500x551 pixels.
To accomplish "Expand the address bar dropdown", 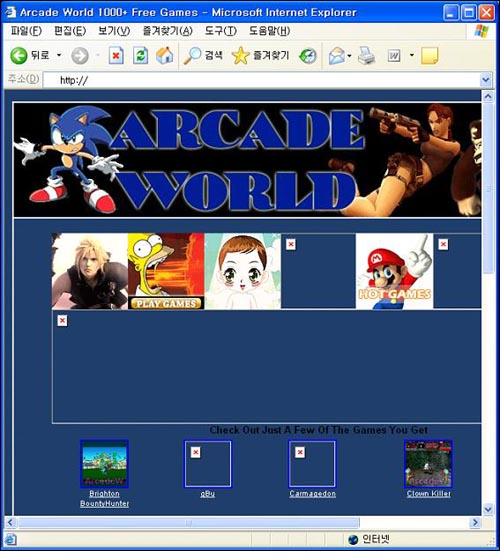I will click(x=486, y=80).
